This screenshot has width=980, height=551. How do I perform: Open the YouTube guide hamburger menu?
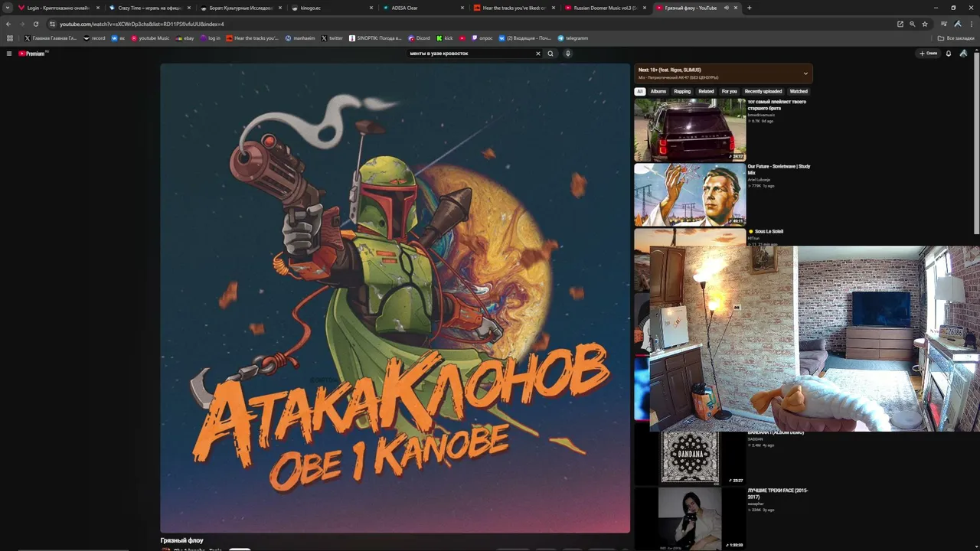(9, 54)
